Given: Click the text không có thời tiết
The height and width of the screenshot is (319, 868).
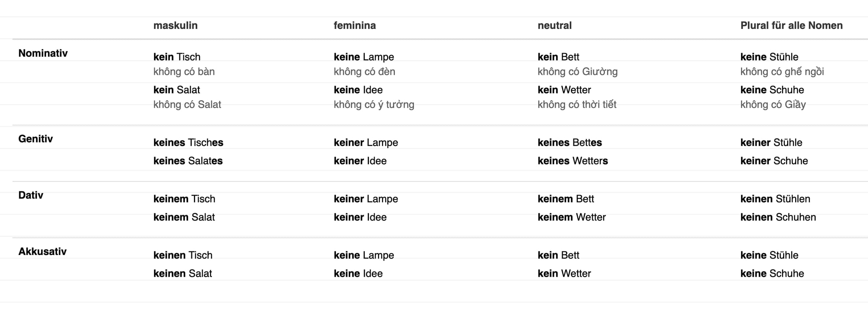Looking at the screenshot, I should (577, 105).
